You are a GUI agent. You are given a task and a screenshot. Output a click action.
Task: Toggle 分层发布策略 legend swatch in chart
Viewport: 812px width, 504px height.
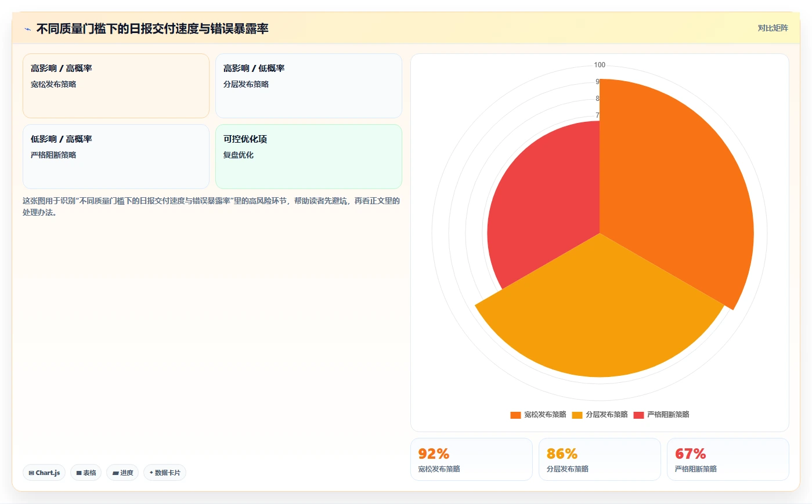click(577, 415)
